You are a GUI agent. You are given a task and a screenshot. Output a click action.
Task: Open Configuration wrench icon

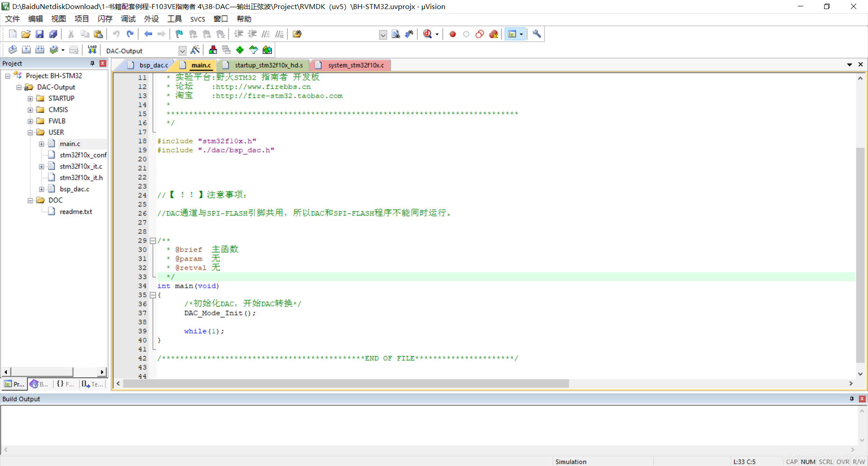537,34
